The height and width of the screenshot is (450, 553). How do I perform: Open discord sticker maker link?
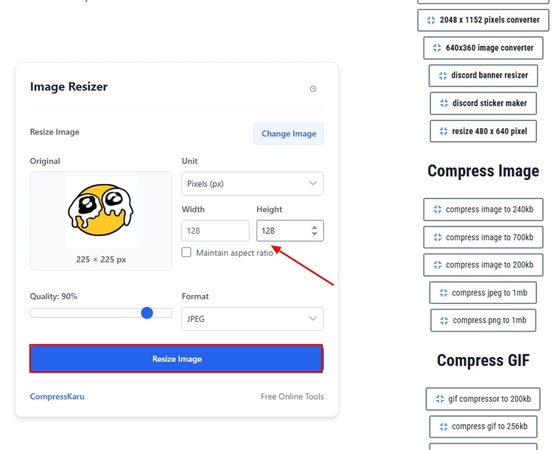pos(483,103)
